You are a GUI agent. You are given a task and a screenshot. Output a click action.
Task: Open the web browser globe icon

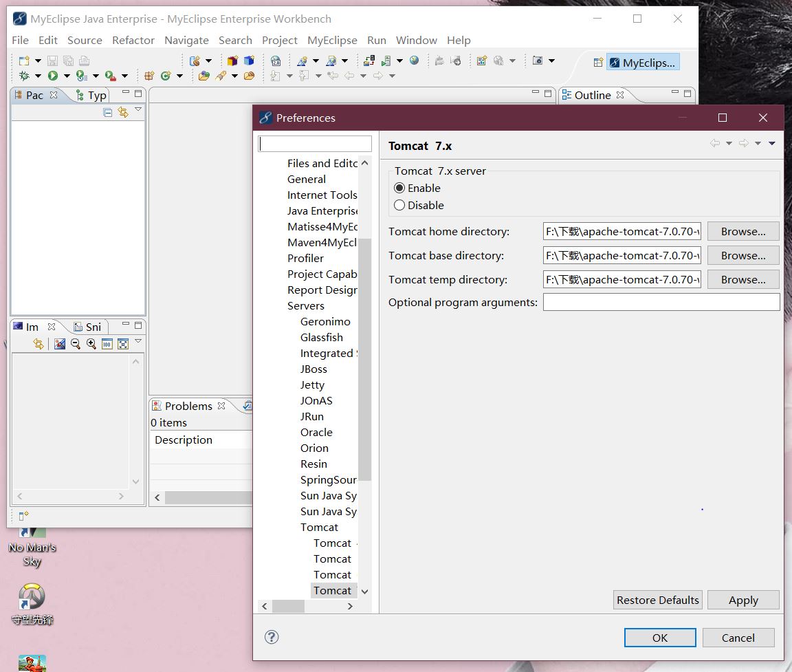414,61
